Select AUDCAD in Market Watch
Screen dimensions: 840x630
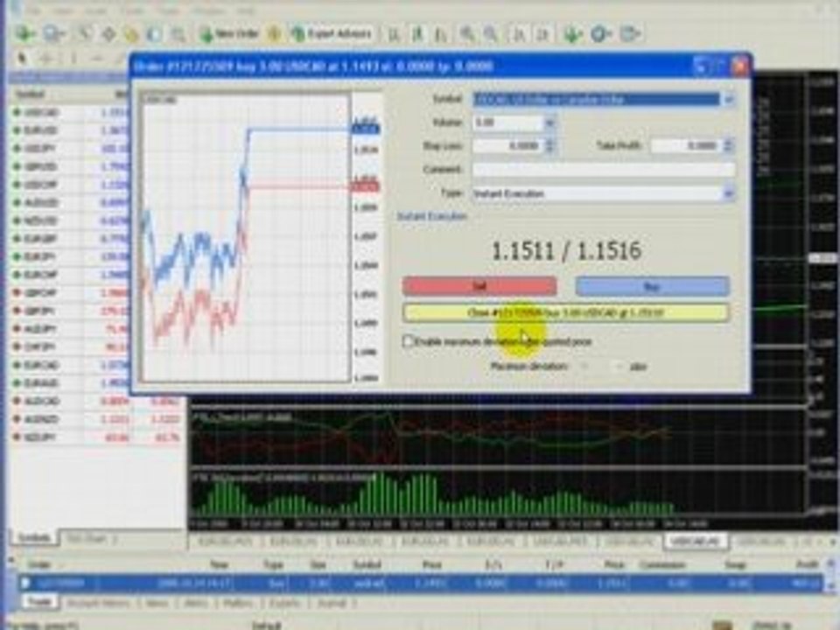tap(42, 402)
